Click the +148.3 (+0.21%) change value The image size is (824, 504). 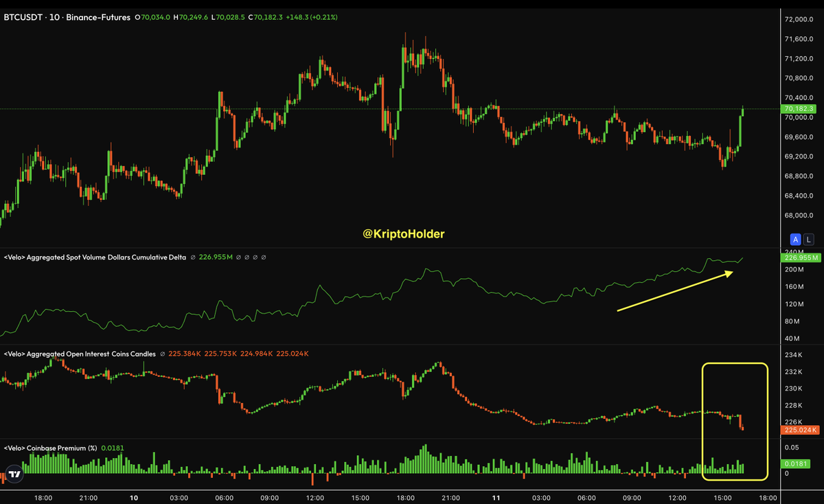312,17
